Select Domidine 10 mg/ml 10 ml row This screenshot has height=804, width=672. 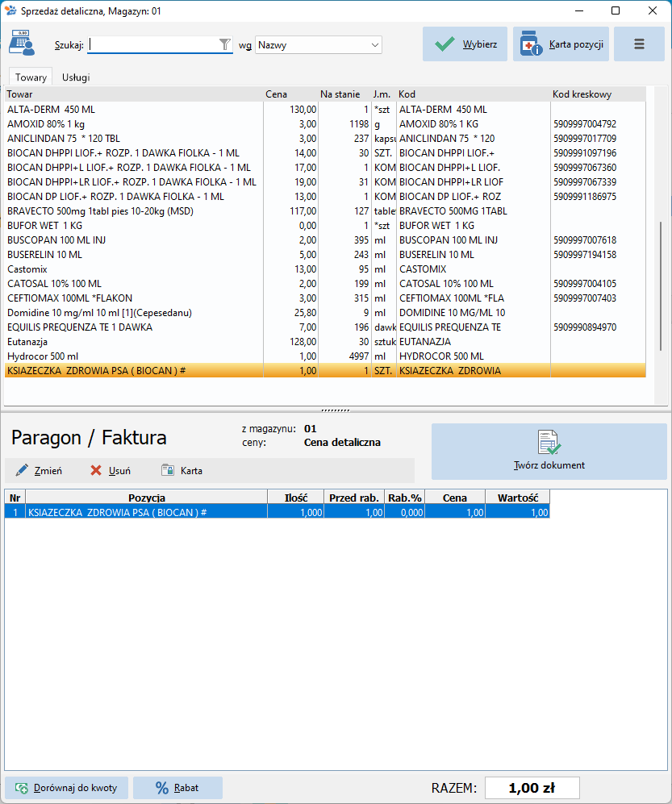(325, 313)
